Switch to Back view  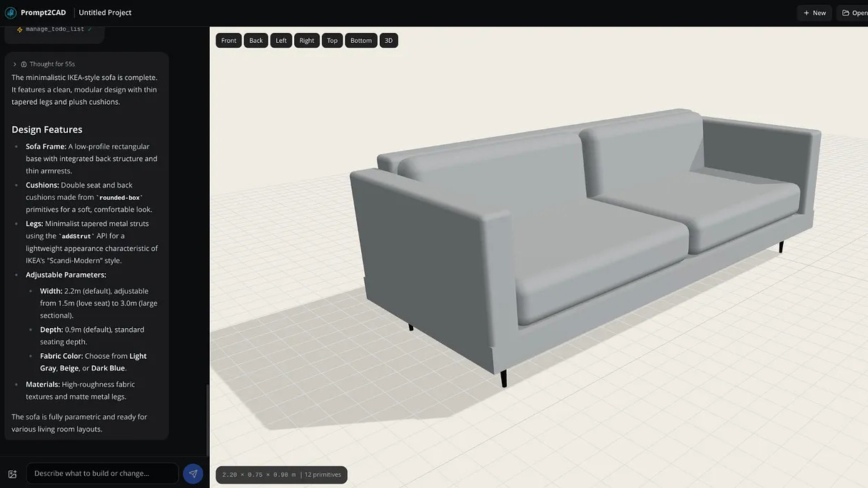pos(256,41)
